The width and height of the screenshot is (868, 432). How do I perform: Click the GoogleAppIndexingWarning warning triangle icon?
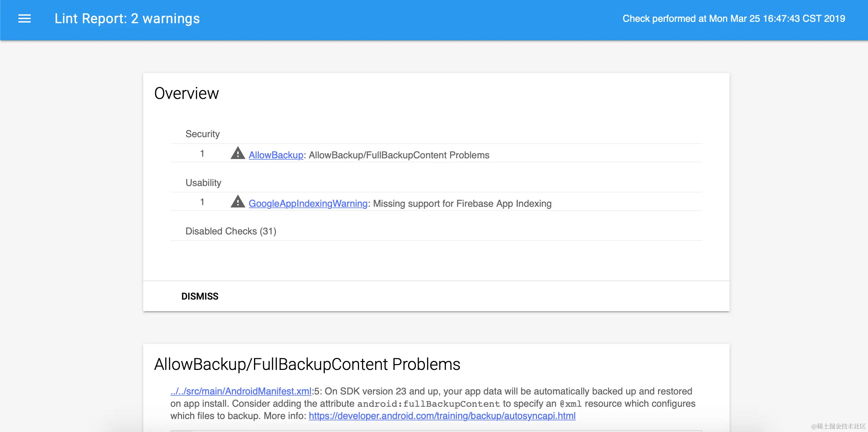[x=238, y=202]
